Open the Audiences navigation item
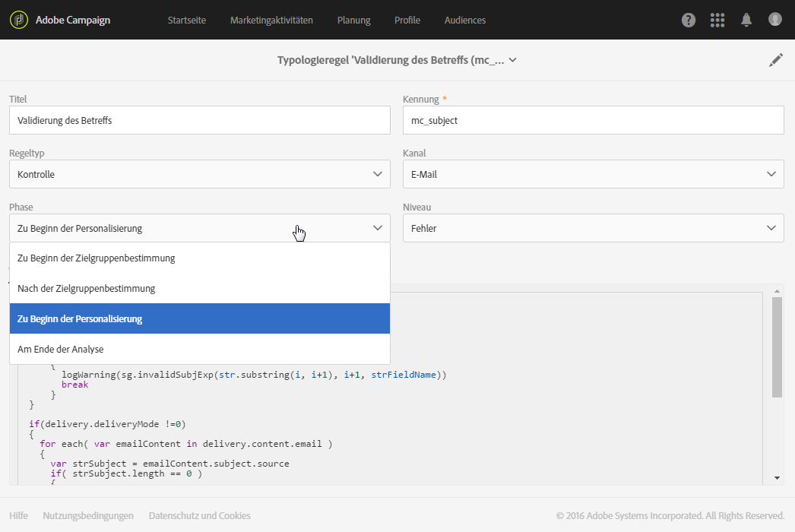Screen dimensions: 795x532 coord(465,21)
